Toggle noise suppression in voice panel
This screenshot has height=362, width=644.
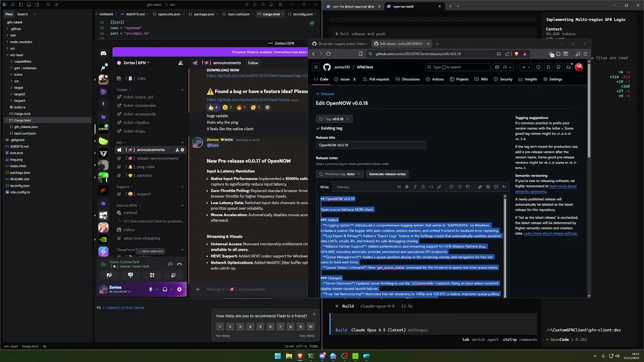[x=171, y=264]
